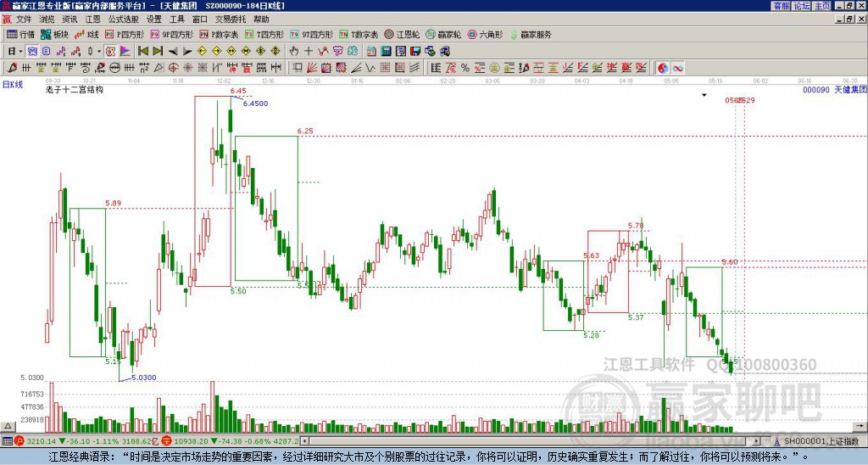Open the 赢家轮 wheel tool
Viewport: 868px width, 465px height.
coord(443,34)
